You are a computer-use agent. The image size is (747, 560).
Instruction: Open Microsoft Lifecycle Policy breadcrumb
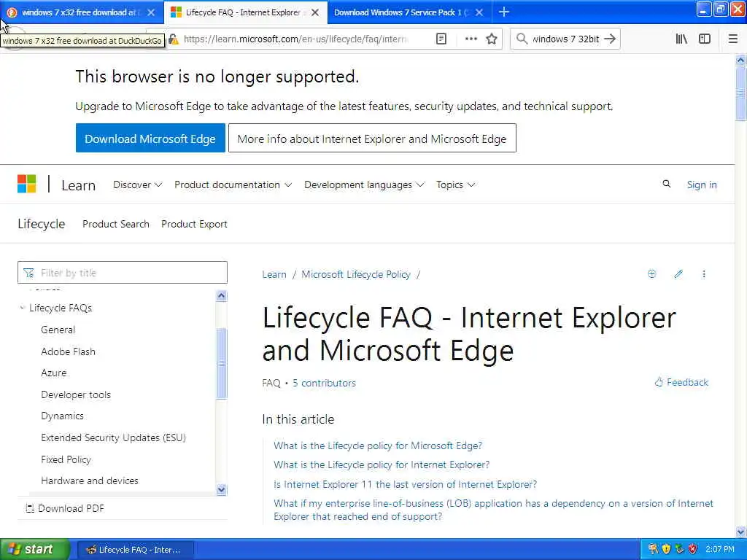(x=356, y=274)
